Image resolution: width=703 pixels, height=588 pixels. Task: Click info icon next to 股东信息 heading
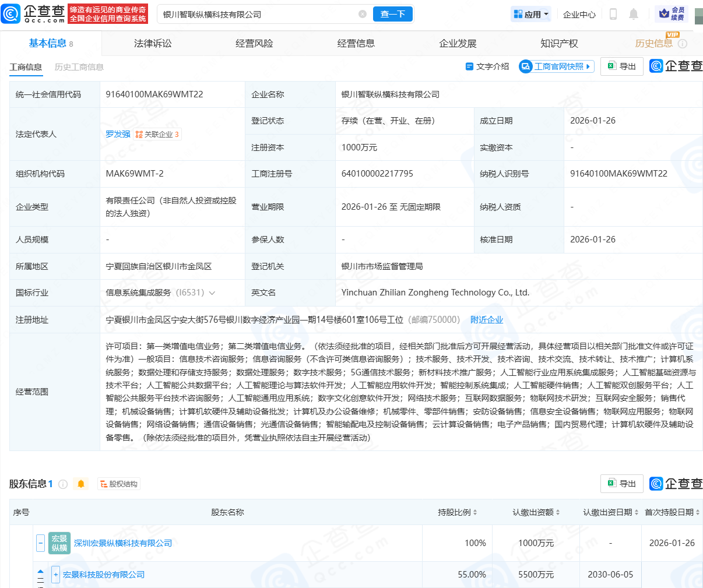click(x=63, y=484)
